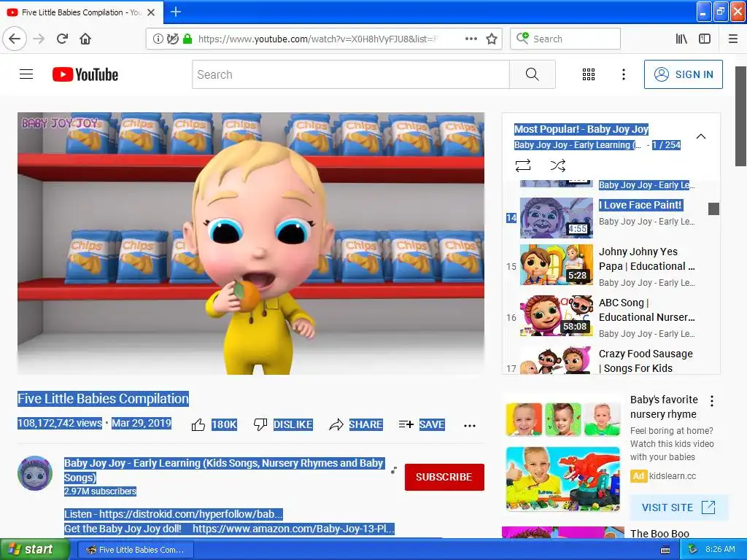The image size is (747, 560).
Task: Collapse the Most Popular playlist panel
Action: [701, 136]
